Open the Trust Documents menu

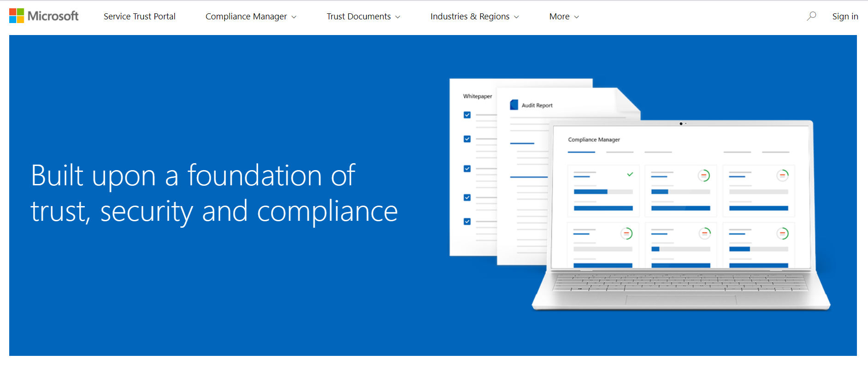[363, 16]
